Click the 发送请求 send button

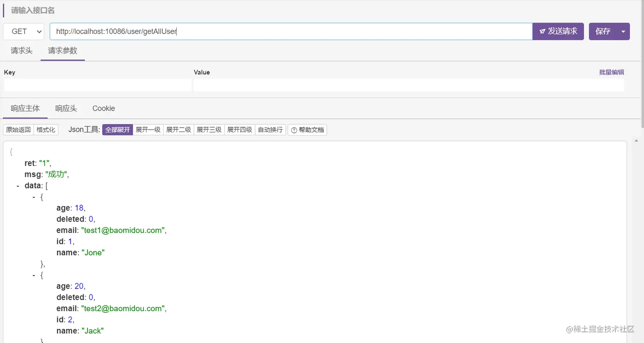click(558, 31)
